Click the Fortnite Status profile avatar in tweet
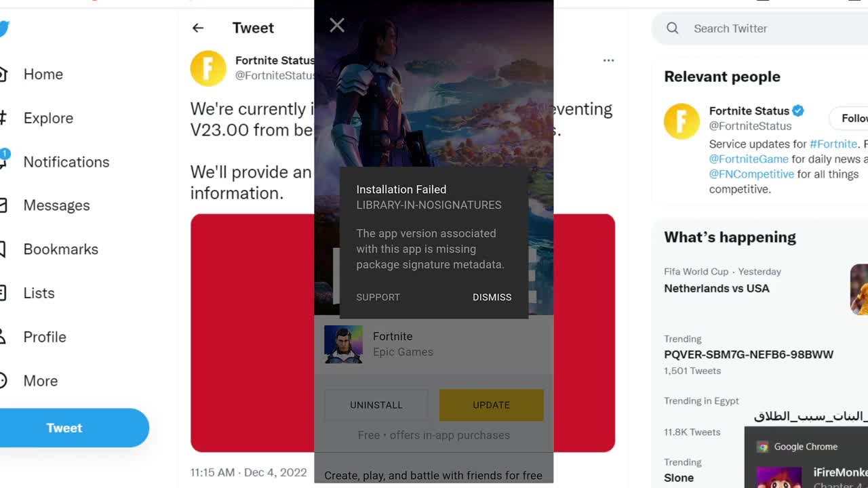The width and height of the screenshot is (868, 488). click(x=208, y=68)
